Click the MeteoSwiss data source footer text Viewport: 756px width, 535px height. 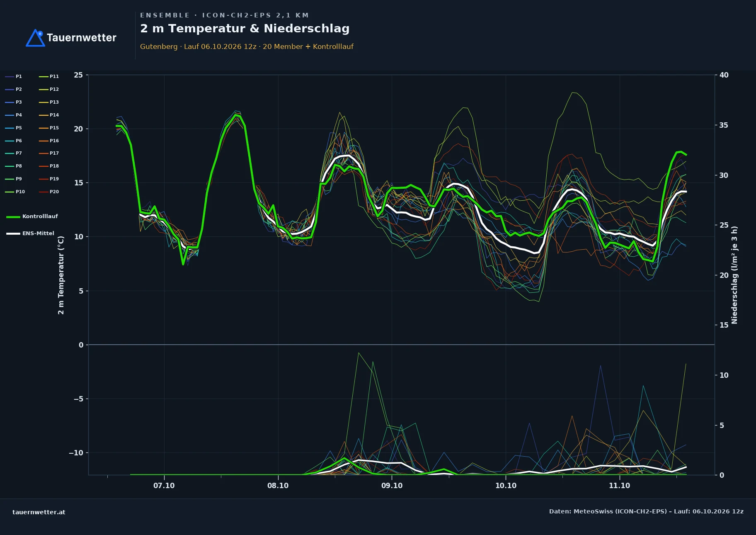click(x=646, y=511)
